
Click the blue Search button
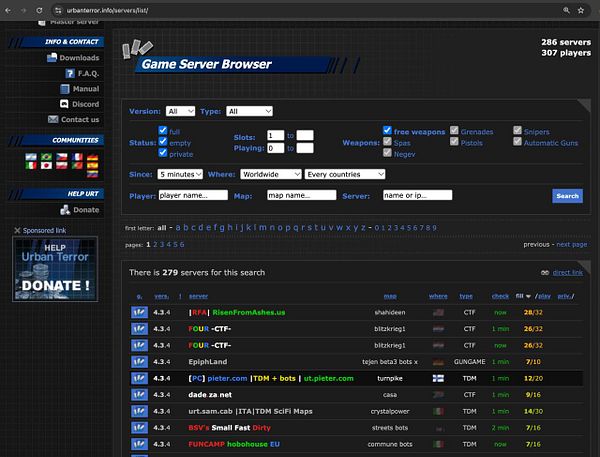pyautogui.click(x=567, y=196)
